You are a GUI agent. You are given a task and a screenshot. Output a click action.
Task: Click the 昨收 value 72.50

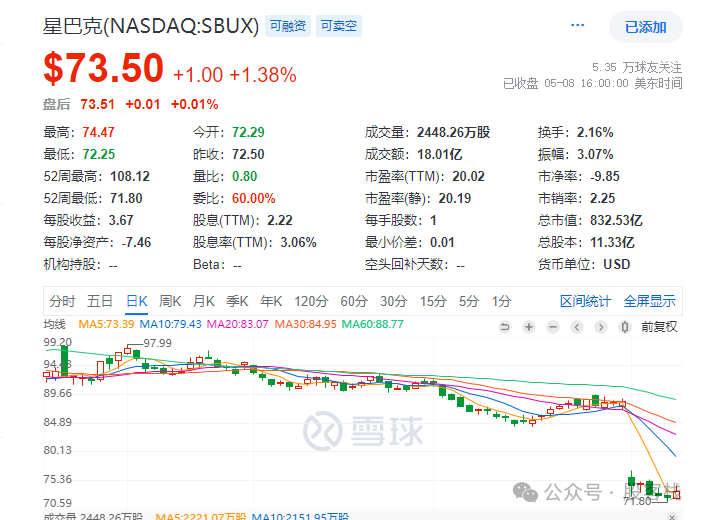[x=248, y=154]
